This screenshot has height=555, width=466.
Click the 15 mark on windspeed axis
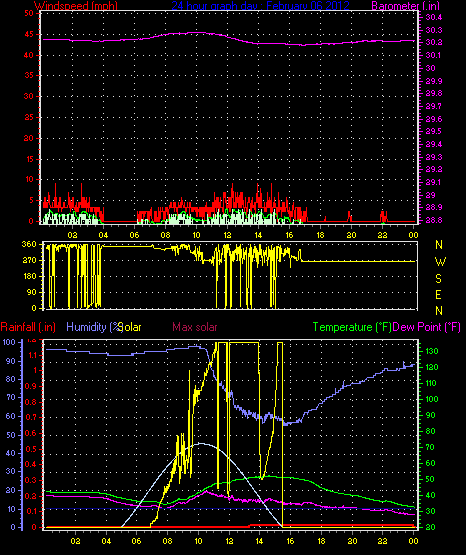[29, 159]
